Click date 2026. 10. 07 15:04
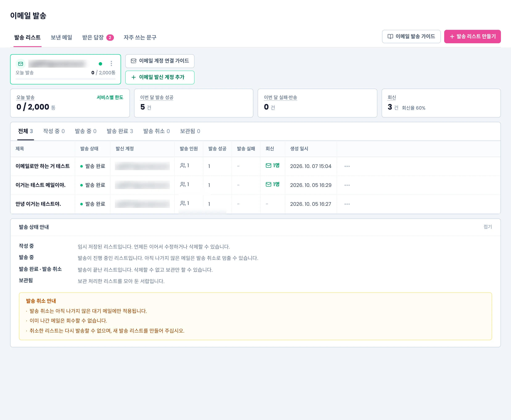This screenshot has height=420, width=511. click(x=311, y=166)
